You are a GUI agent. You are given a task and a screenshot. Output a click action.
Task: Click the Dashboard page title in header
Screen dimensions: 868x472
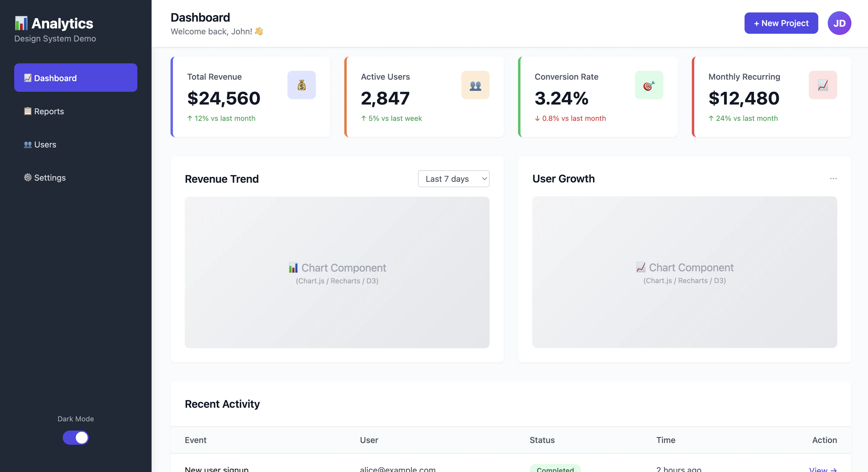coord(200,17)
